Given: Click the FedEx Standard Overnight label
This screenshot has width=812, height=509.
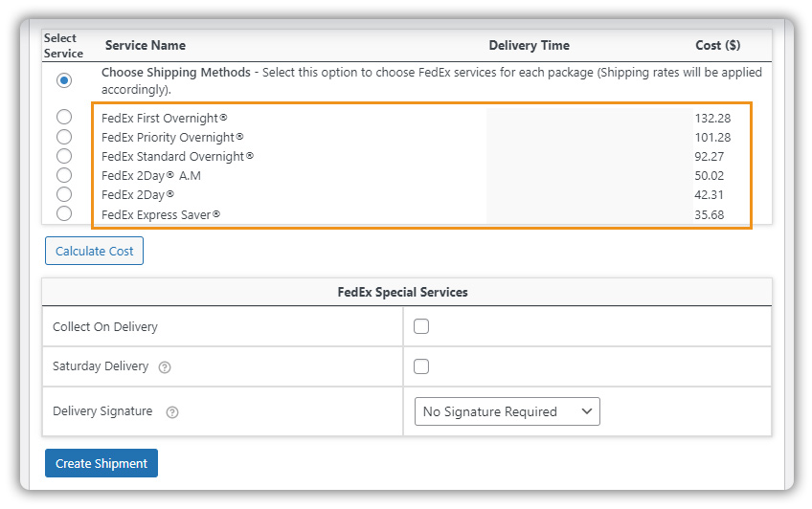Looking at the screenshot, I should 178,156.
